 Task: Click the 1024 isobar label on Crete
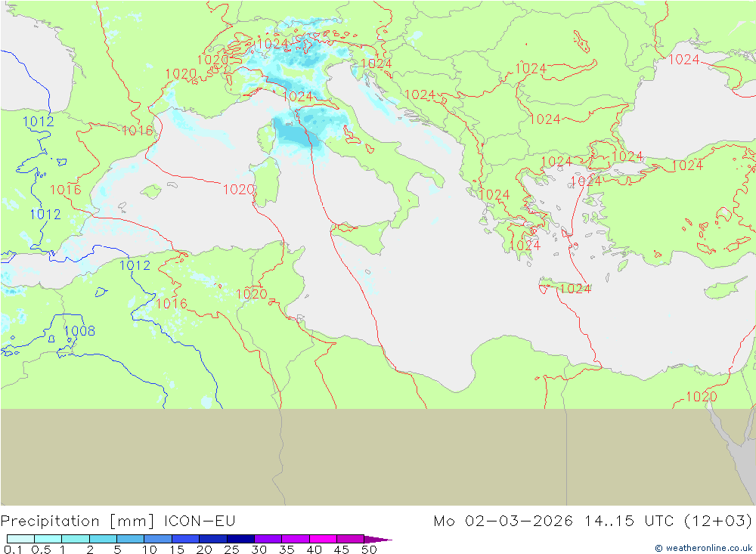point(575,288)
